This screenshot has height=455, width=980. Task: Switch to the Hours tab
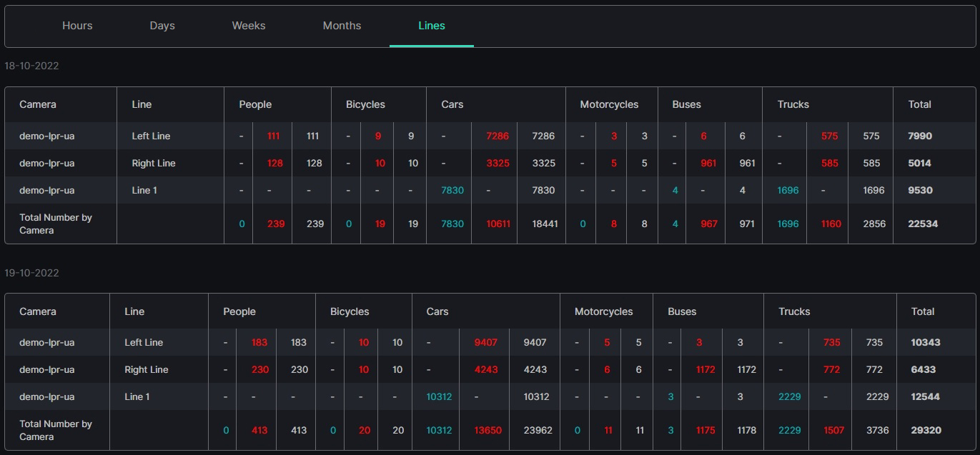[x=77, y=26]
